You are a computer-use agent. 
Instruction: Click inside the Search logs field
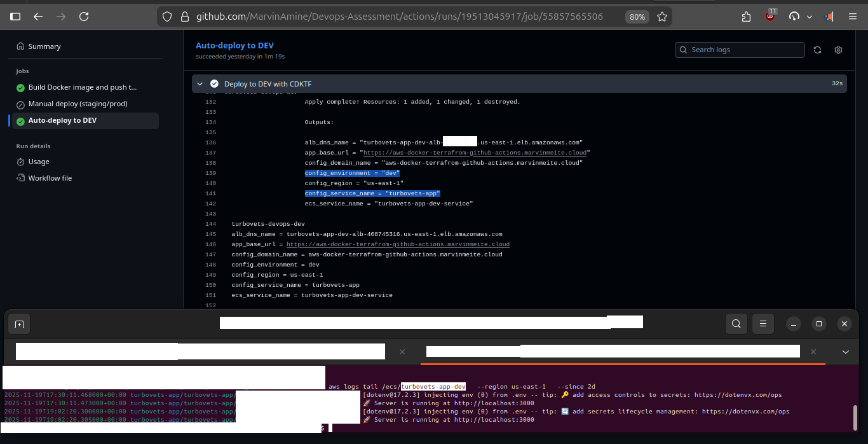740,50
